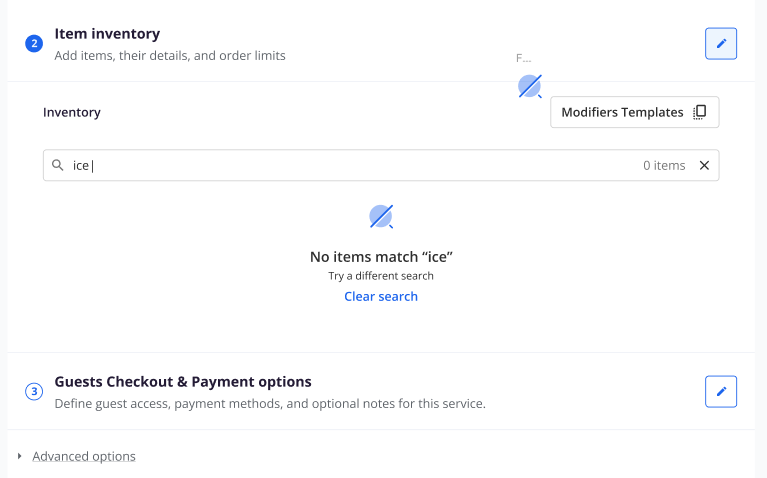The width and height of the screenshot is (767, 478).
Task: Click the Clear search link
Action: (381, 296)
